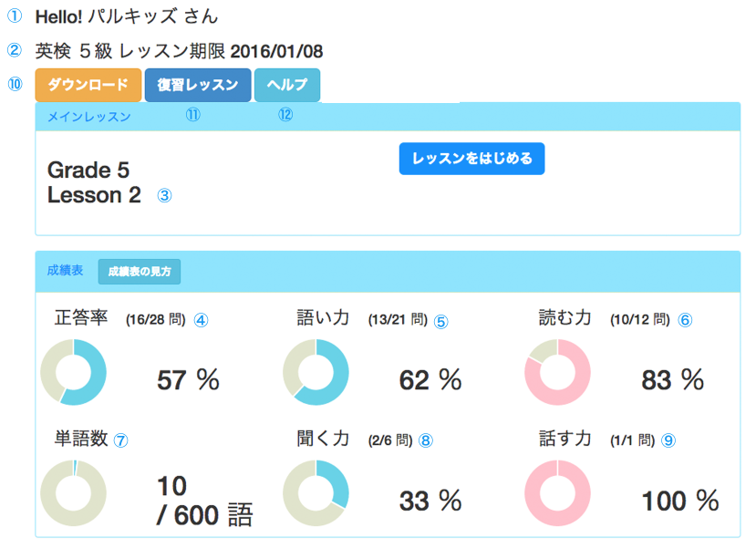
Task: Click the circled number 1 marker
Action: pos(15,16)
